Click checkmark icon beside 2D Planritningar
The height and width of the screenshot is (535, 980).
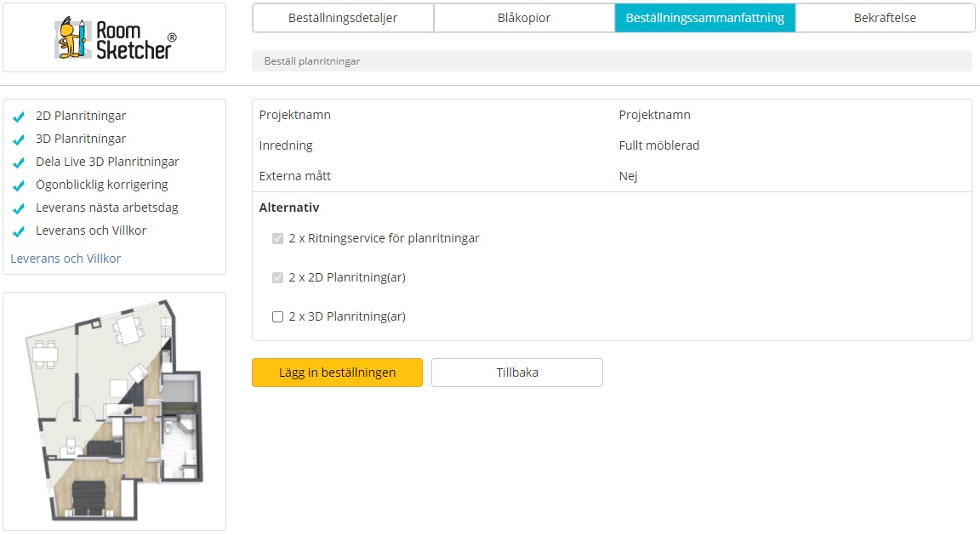click(x=19, y=117)
